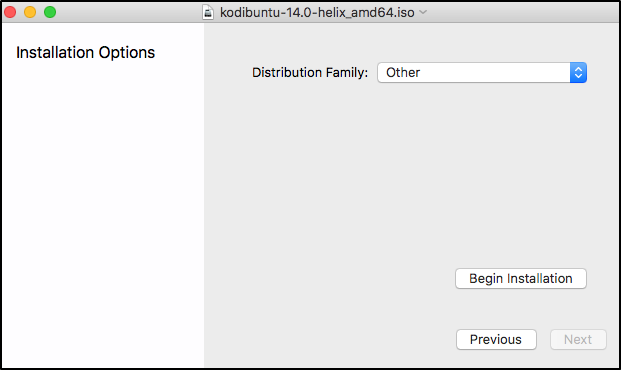
Task: Click the kodibuntu-14.0-helix_amd64.iso window title
Action: (x=317, y=12)
